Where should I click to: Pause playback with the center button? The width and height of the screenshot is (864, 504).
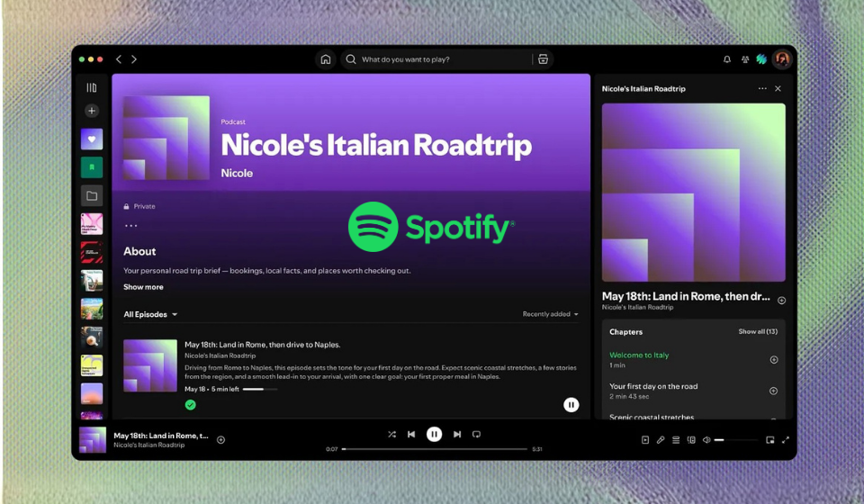[434, 434]
